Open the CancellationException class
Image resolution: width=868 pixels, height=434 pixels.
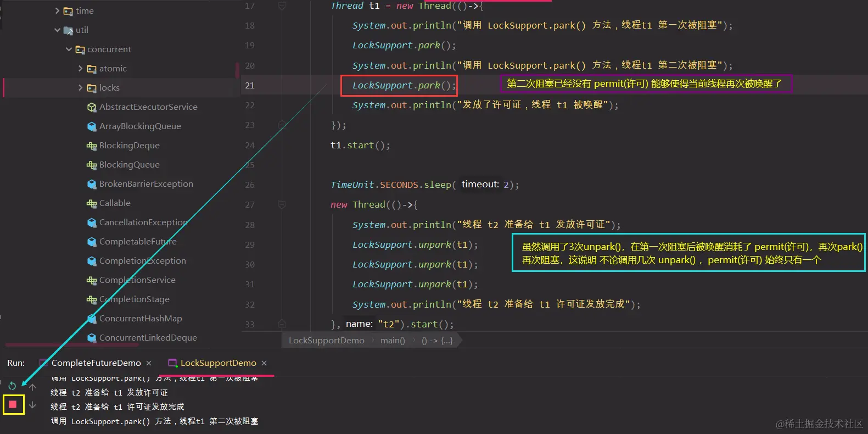click(143, 222)
